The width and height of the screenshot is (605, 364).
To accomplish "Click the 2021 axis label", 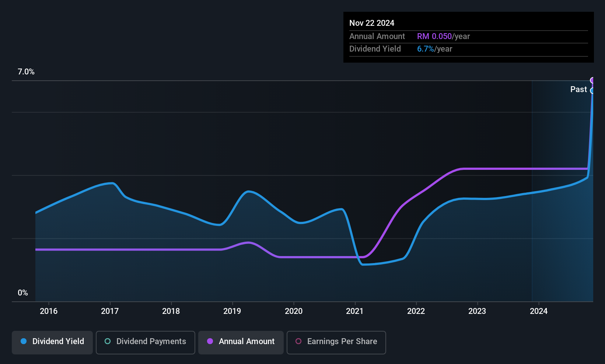I will point(355,311).
